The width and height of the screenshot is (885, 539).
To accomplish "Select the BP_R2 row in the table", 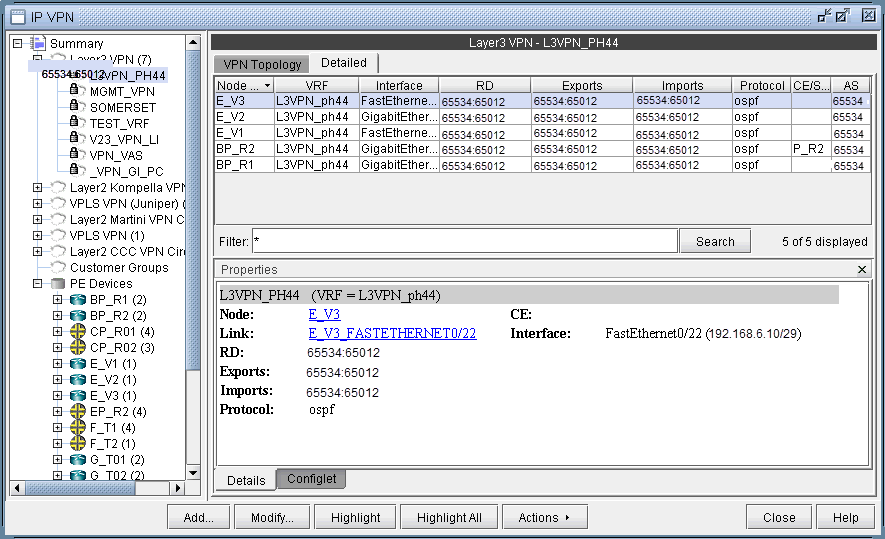I will coord(244,149).
